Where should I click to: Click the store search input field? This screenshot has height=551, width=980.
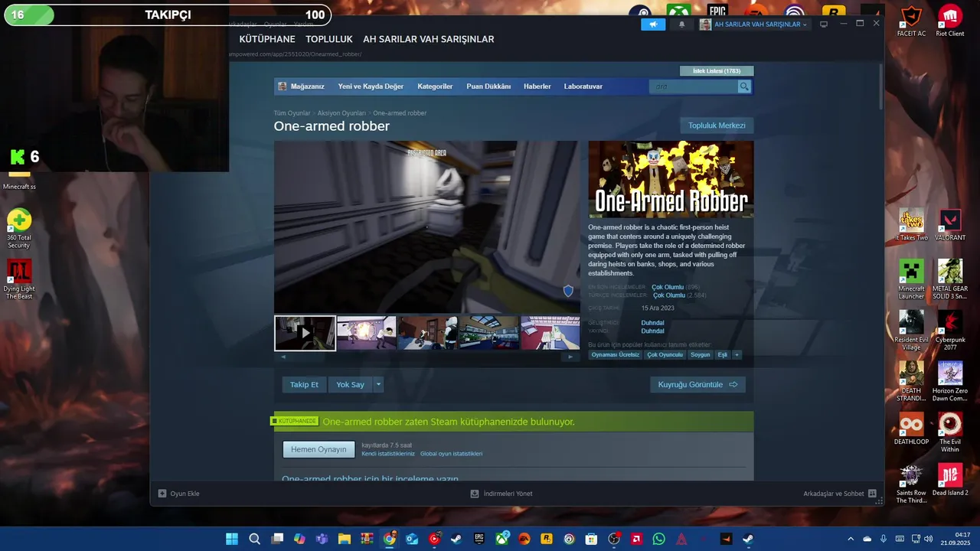coord(694,86)
